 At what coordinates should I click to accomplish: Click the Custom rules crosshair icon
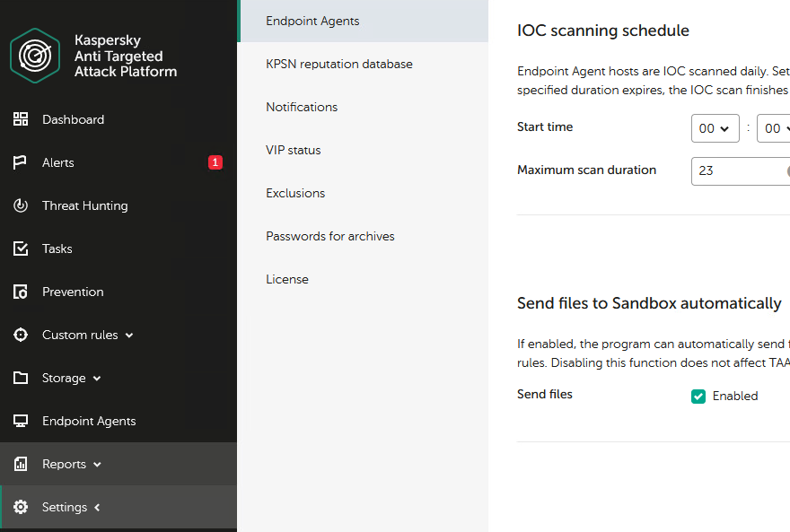[x=21, y=335]
